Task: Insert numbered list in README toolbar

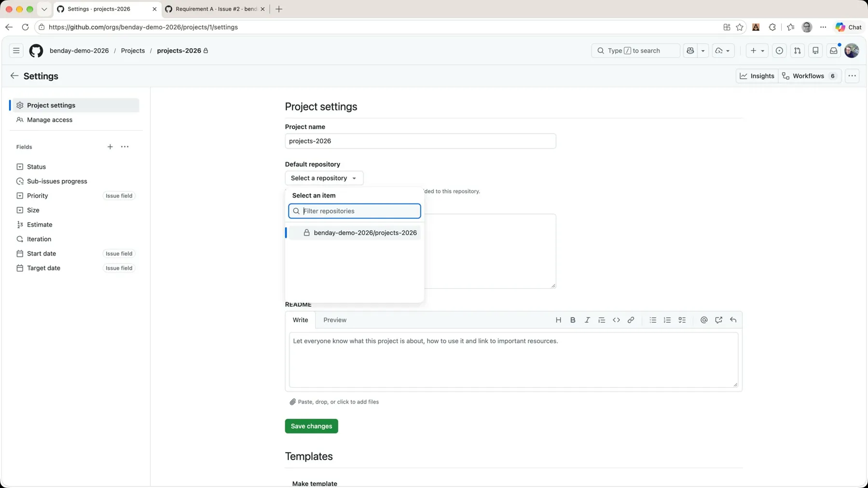Action: click(x=667, y=320)
